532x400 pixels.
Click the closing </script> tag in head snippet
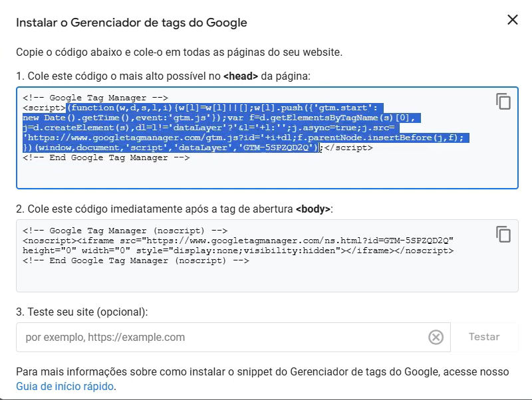click(x=349, y=148)
